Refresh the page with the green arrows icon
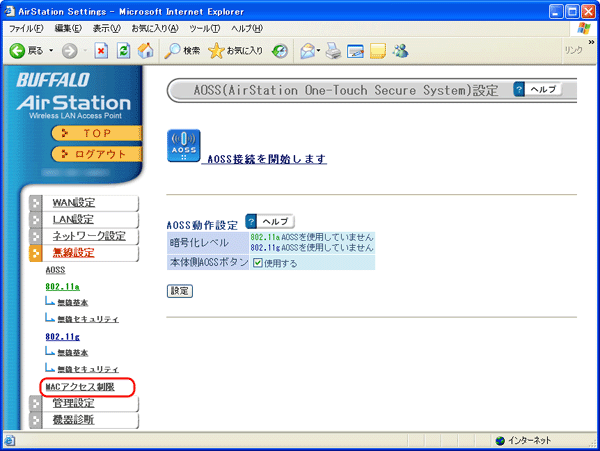This screenshot has width=600, height=451. point(123,50)
